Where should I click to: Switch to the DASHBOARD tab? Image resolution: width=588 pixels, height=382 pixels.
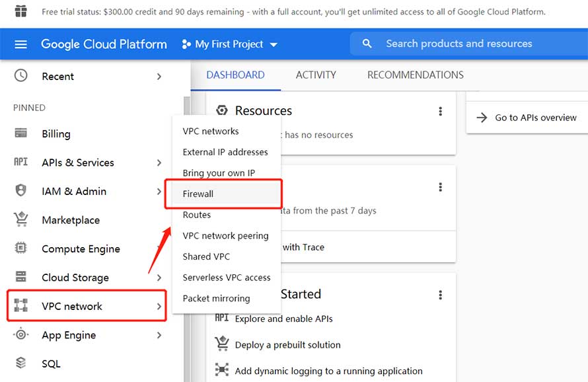(235, 75)
